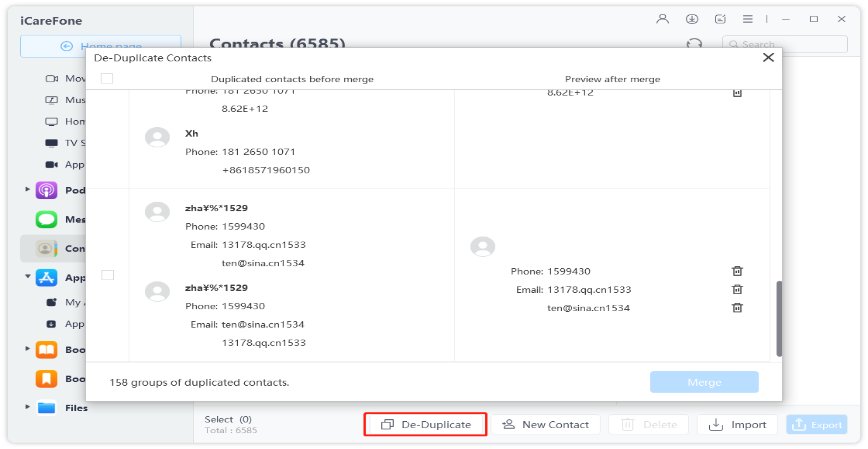Viewport: 868px width, 449px height.
Task: Select the Contacts sidebar item
Action: 53,248
